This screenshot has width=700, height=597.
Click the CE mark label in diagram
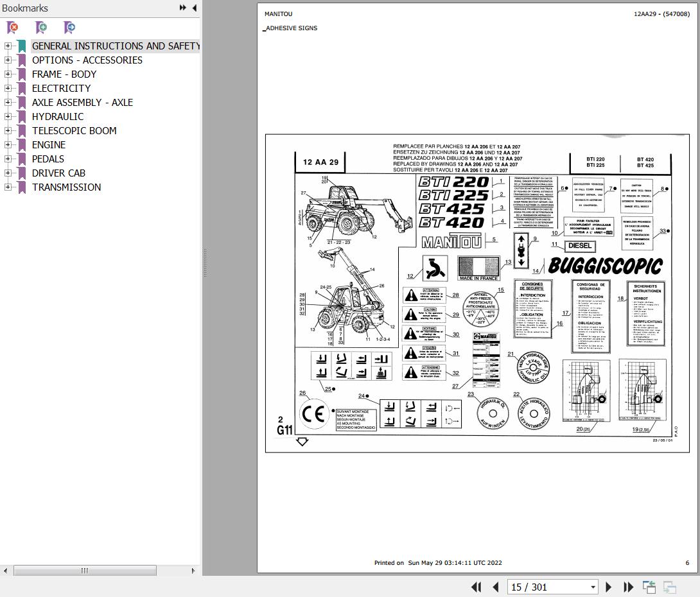313,414
